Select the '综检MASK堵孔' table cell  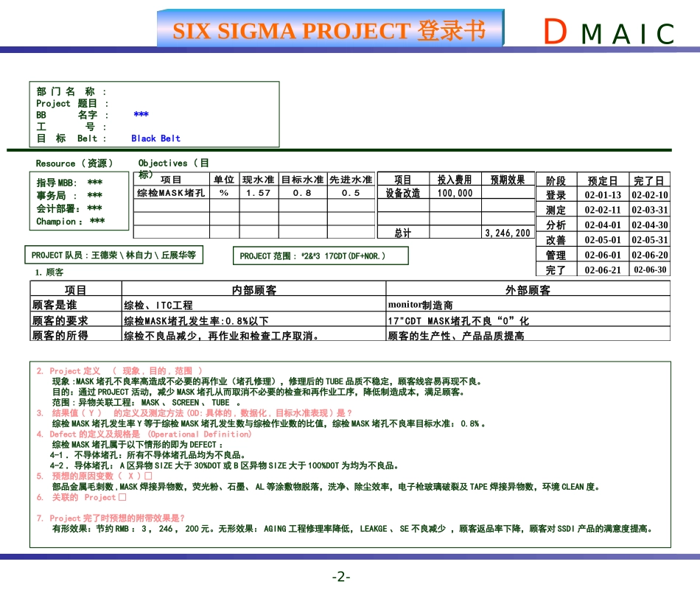point(172,193)
